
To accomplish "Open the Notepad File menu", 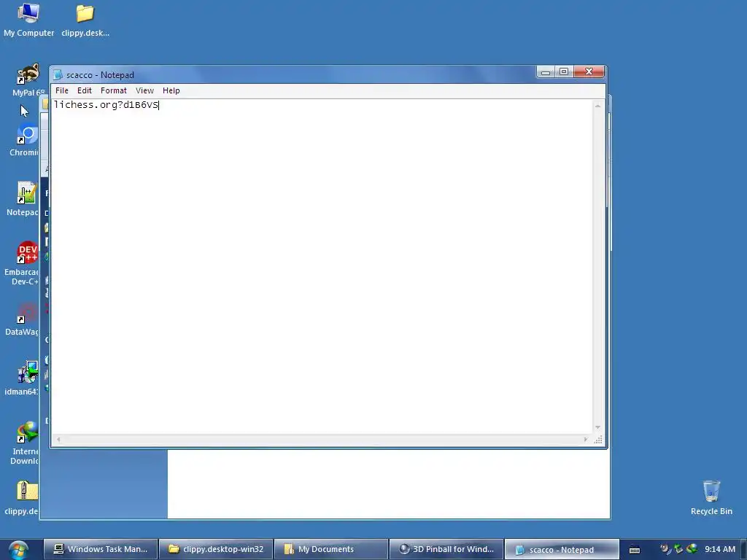I will tap(62, 90).
